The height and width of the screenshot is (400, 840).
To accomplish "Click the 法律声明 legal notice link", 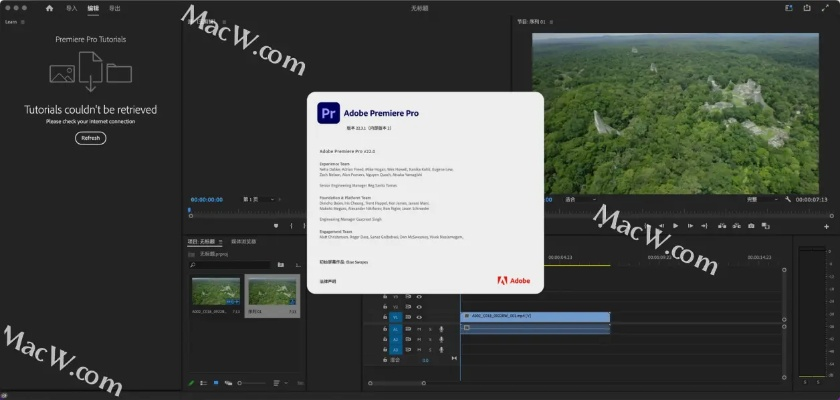I will [329, 282].
